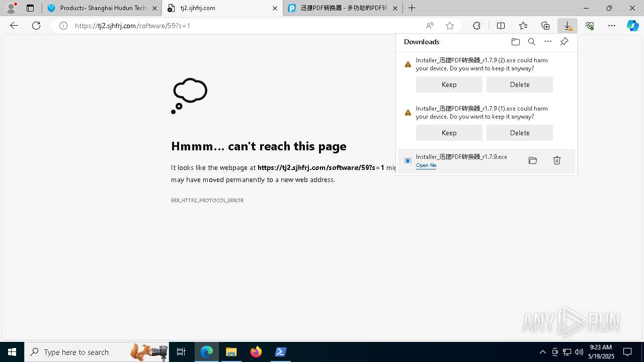Screen dimensions: 644x362
Task: Click the taskbar search box
Action: point(97,352)
